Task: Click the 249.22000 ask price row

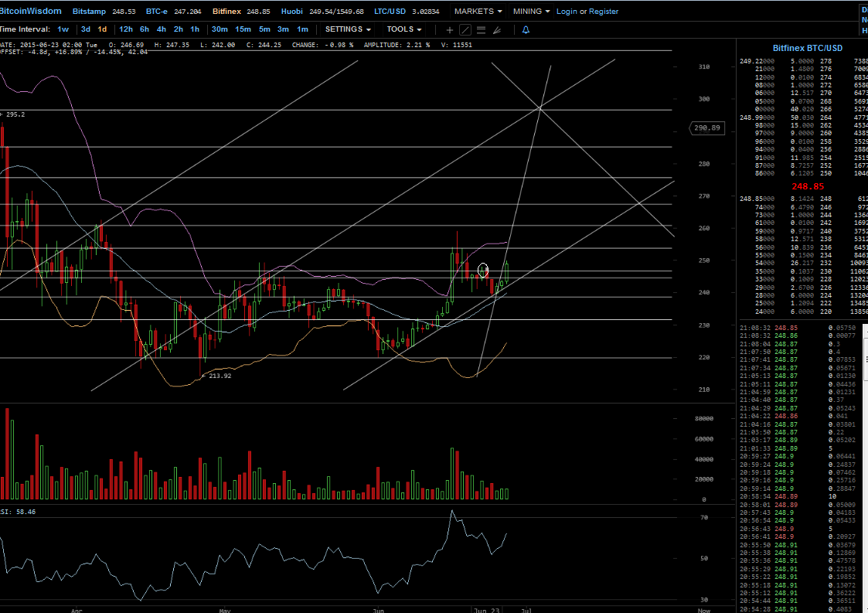Action: (x=802, y=62)
